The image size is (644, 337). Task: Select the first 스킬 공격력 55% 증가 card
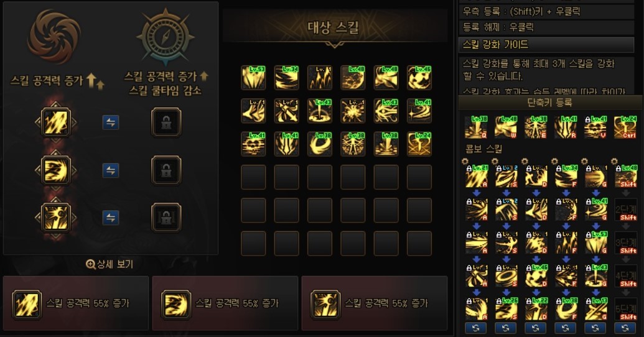point(76,303)
